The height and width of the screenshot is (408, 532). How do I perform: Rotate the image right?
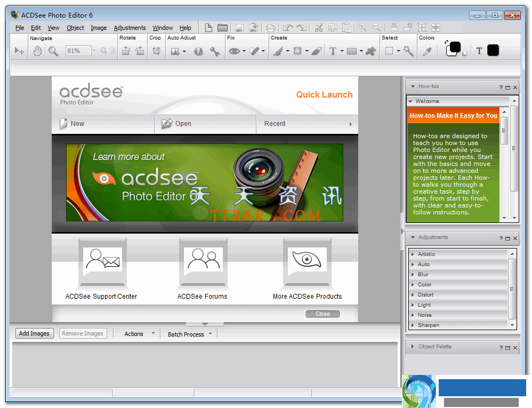(140, 51)
